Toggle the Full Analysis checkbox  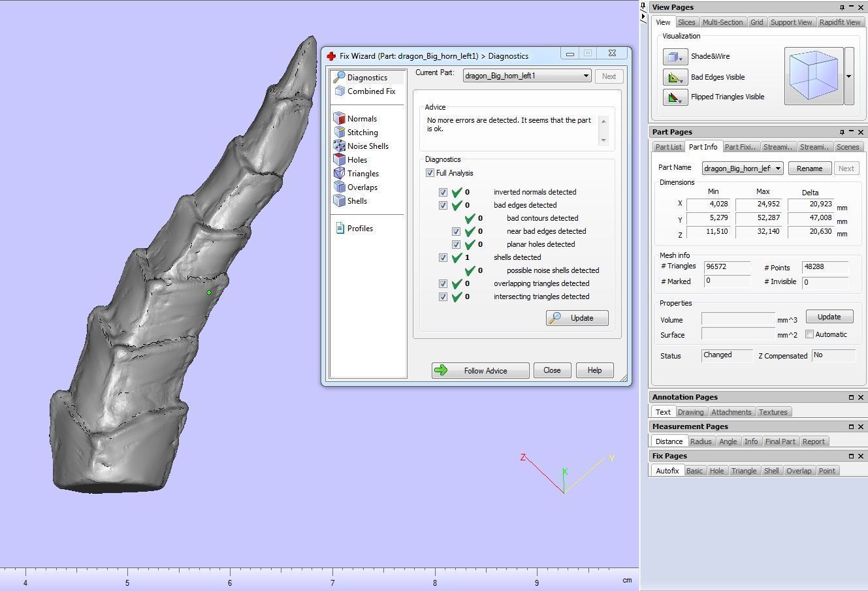click(x=430, y=173)
